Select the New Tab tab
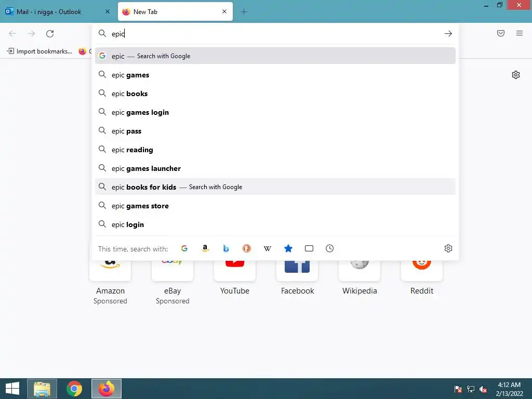The image size is (532, 399). [176, 12]
